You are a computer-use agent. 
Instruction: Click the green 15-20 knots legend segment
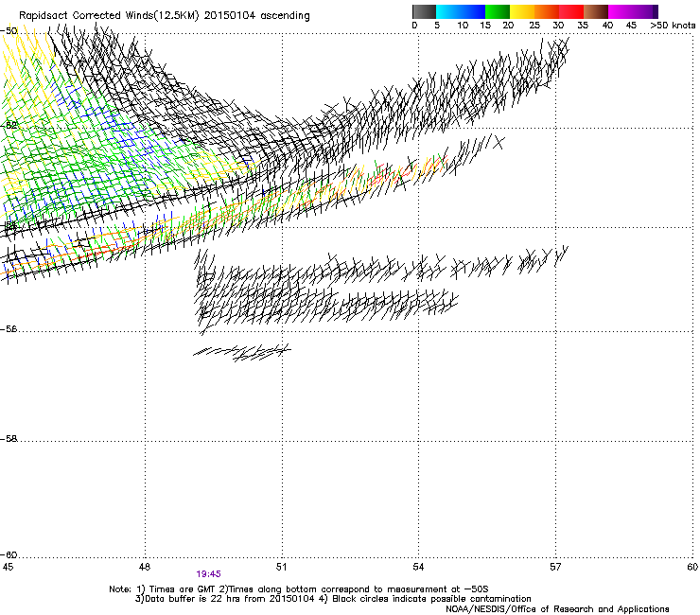point(498,11)
